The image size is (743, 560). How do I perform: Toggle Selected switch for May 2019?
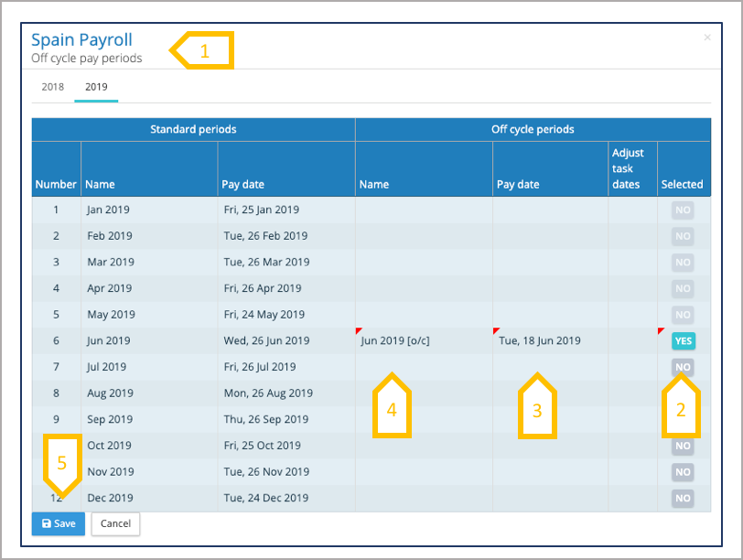[683, 314]
